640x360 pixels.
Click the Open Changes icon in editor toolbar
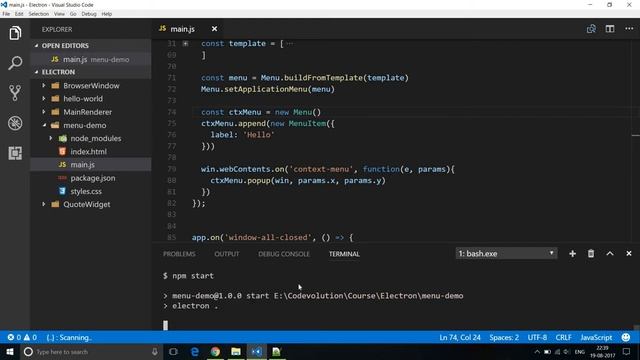(x=591, y=29)
